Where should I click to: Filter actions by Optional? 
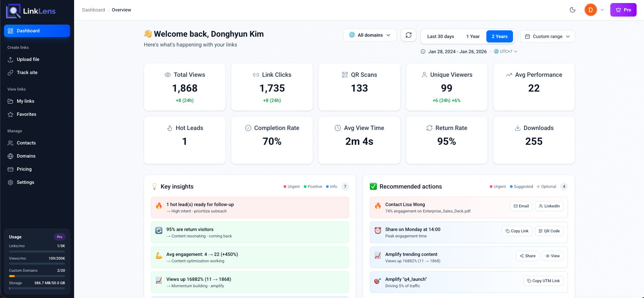pyautogui.click(x=546, y=187)
